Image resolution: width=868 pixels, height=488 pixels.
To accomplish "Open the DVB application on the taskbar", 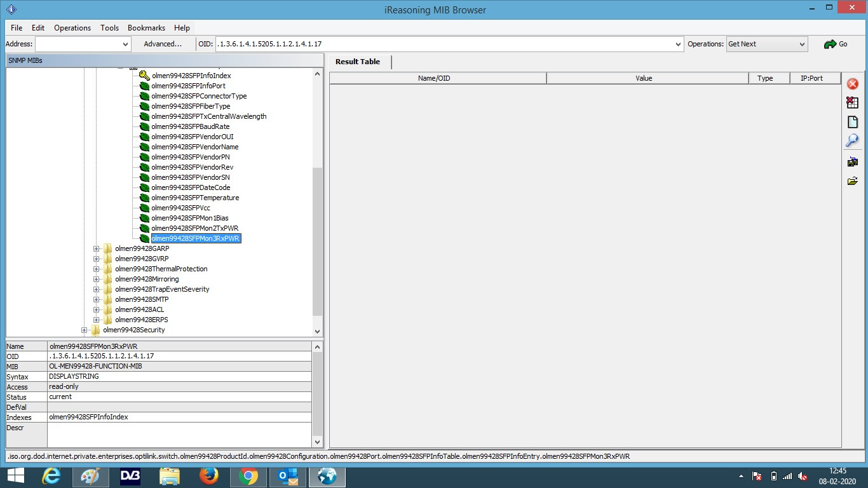I will click(130, 477).
